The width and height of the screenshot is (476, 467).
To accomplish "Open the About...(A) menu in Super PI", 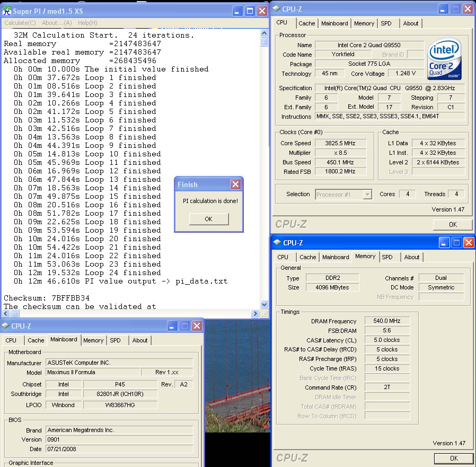I will pyautogui.click(x=57, y=23).
